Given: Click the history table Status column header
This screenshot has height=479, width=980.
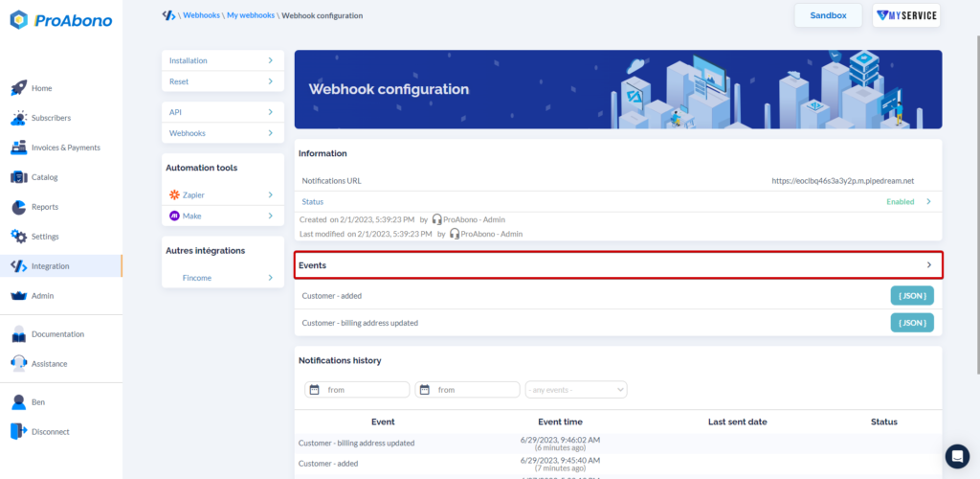Looking at the screenshot, I should coord(883,422).
